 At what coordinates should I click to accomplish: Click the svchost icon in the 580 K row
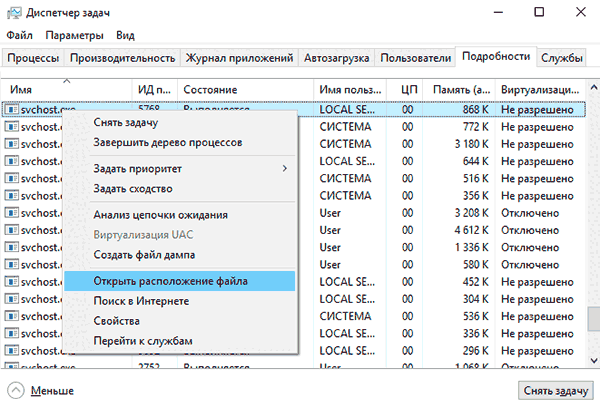12,264
